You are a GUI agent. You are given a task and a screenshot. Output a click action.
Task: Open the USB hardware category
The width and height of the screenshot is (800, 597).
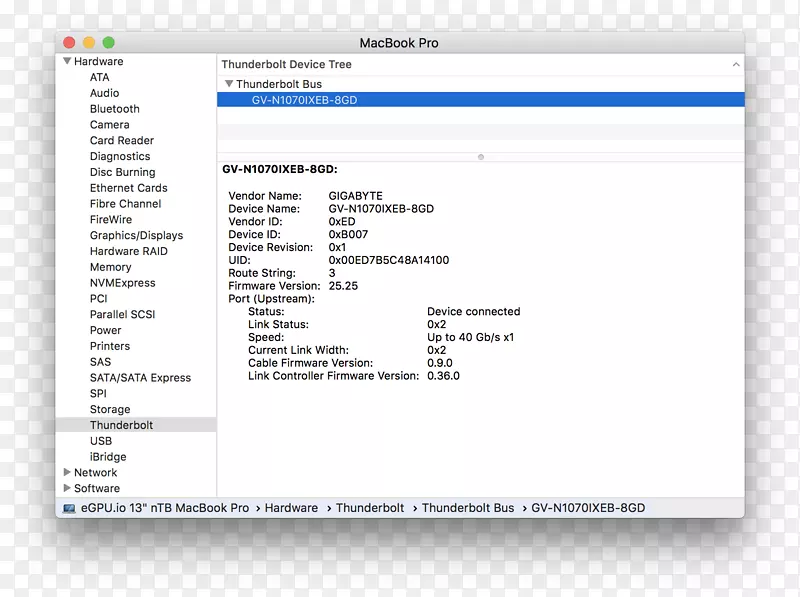point(101,441)
